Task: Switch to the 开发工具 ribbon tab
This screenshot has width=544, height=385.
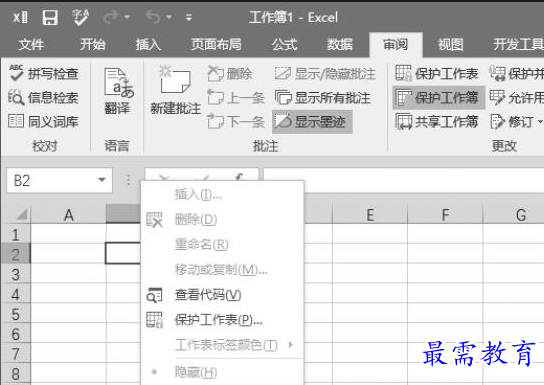Action: tap(518, 44)
